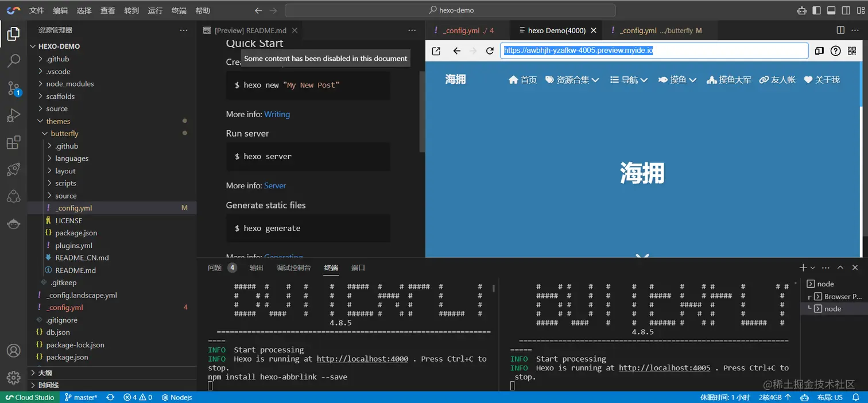Open http://localhost:4005 link in terminal
The image size is (868, 403).
664,368
